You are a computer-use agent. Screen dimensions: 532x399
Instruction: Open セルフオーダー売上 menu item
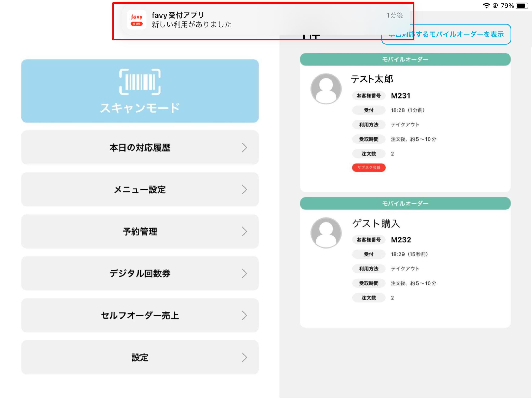[x=140, y=315]
